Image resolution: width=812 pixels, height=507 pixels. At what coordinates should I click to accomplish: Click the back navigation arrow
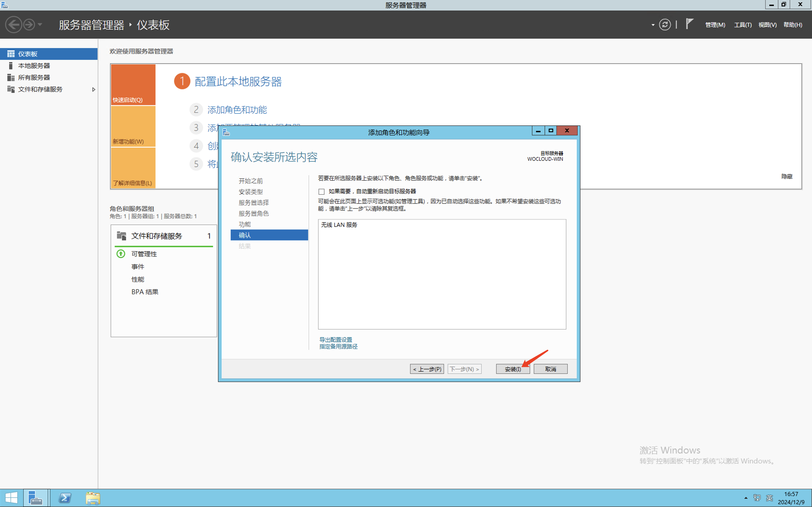pos(14,24)
